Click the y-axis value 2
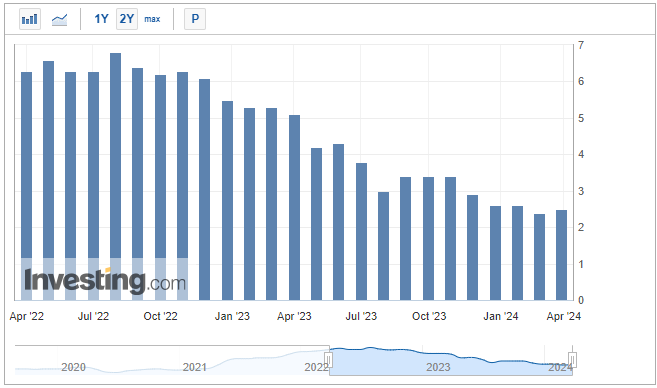 pos(581,227)
